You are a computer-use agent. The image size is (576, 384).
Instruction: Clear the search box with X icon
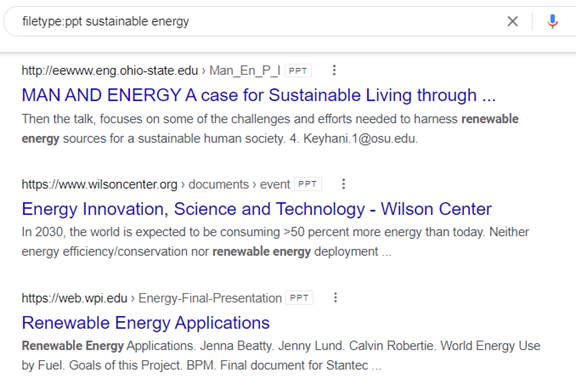512,21
